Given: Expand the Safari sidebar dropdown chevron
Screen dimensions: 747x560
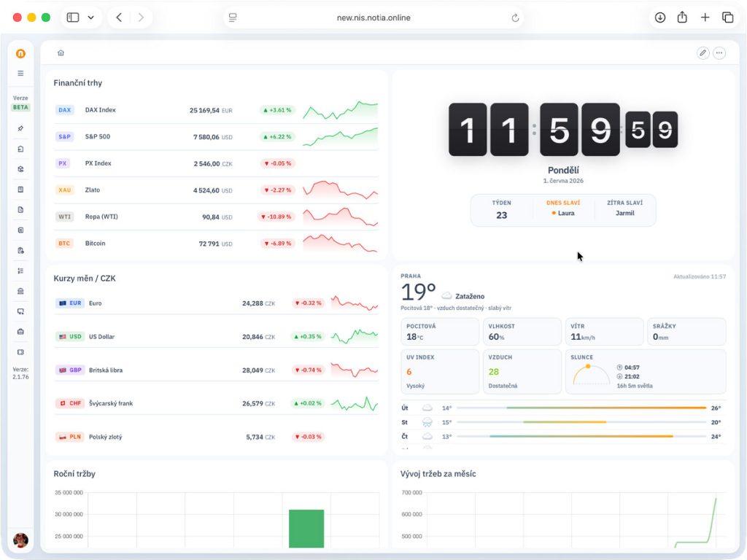Looking at the screenshot, I should pyautogui.click(x=90, y=17).
